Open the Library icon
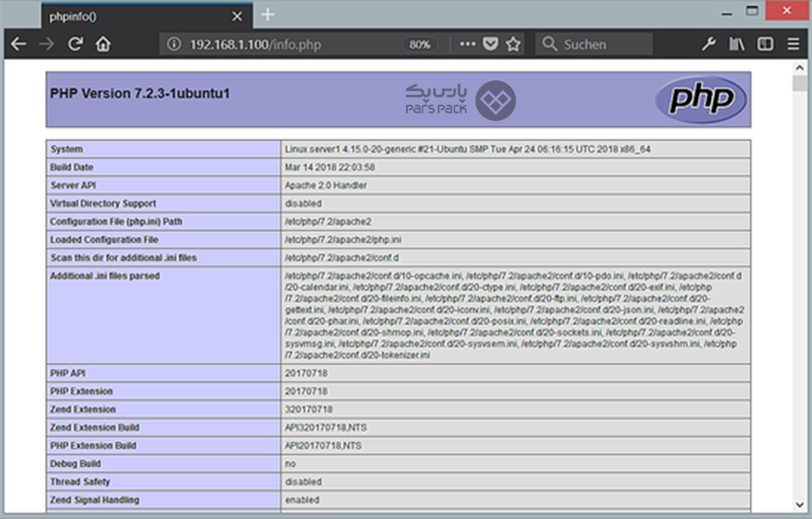 click(x=737, y=44)
